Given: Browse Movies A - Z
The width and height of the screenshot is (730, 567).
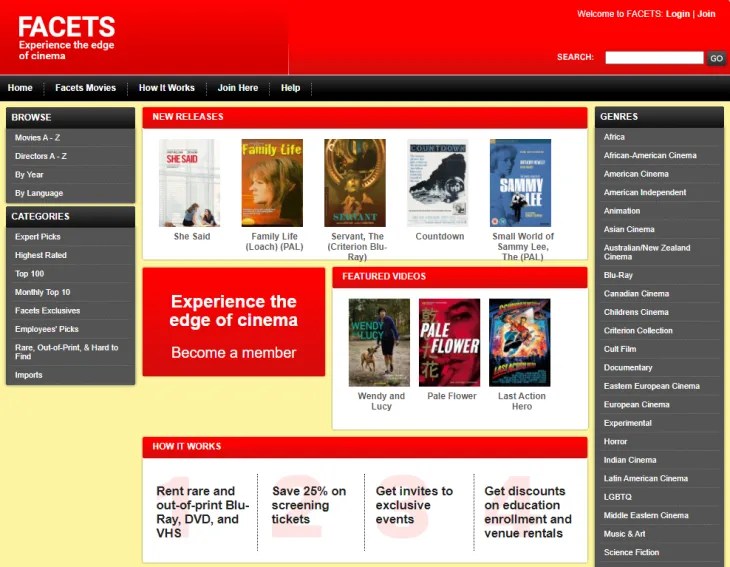Looking at the screenshot, I should coord(37,138).
